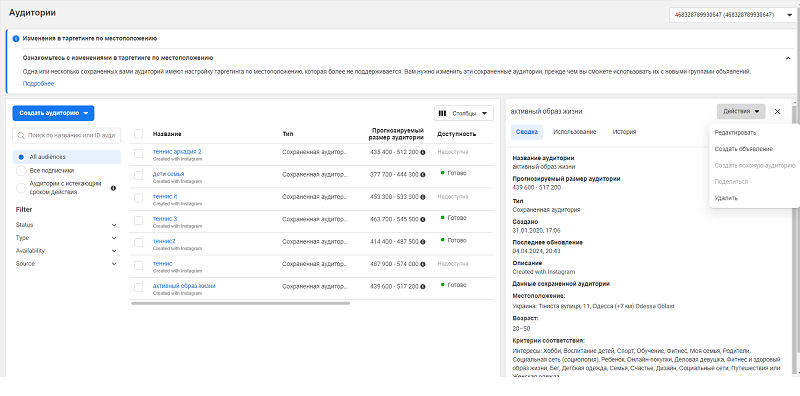The height and width of the screenshot is (396, 800).
Task: Choose Редактировать from the actions menu
Action: [735, 133]
